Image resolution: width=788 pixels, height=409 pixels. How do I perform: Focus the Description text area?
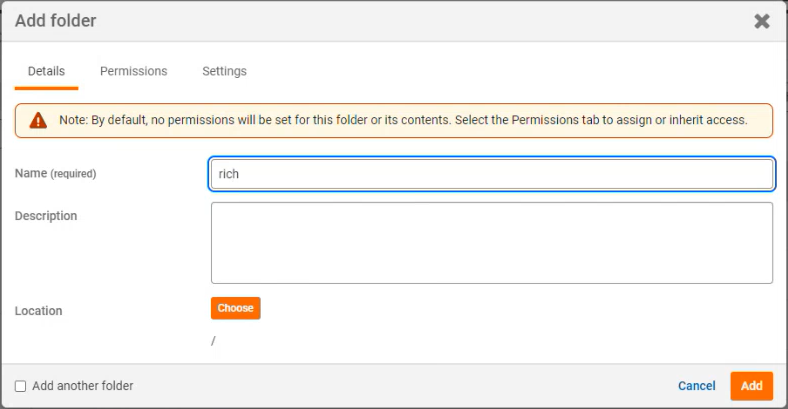[490, 242]
